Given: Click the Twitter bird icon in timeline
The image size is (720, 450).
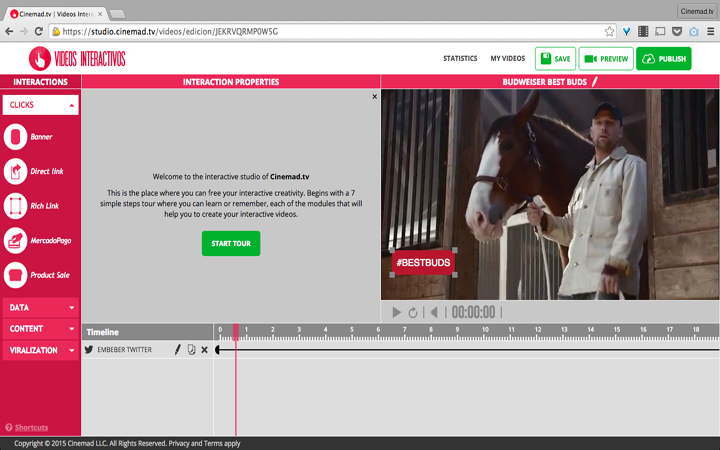Looking at the screenshot, I should click(x=89, y=349).
